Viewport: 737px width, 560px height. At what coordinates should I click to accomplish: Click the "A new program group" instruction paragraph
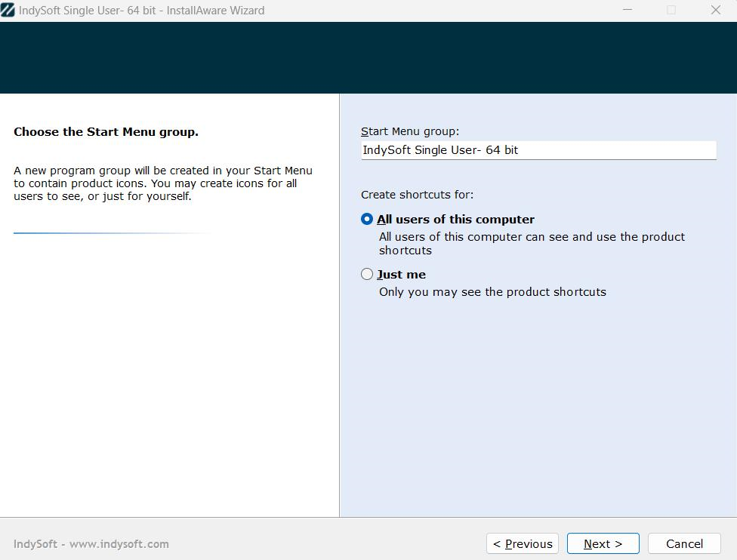[162, 183]
